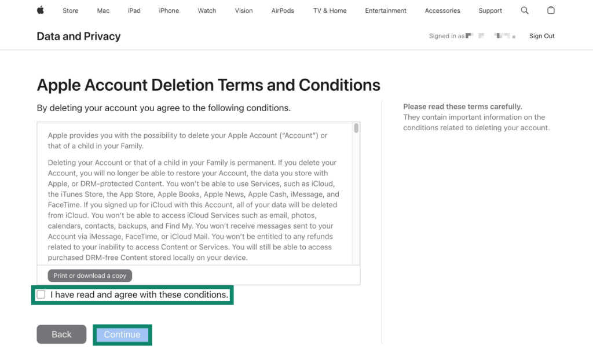Select the Entertainment menu item

(x=386, y=10)
